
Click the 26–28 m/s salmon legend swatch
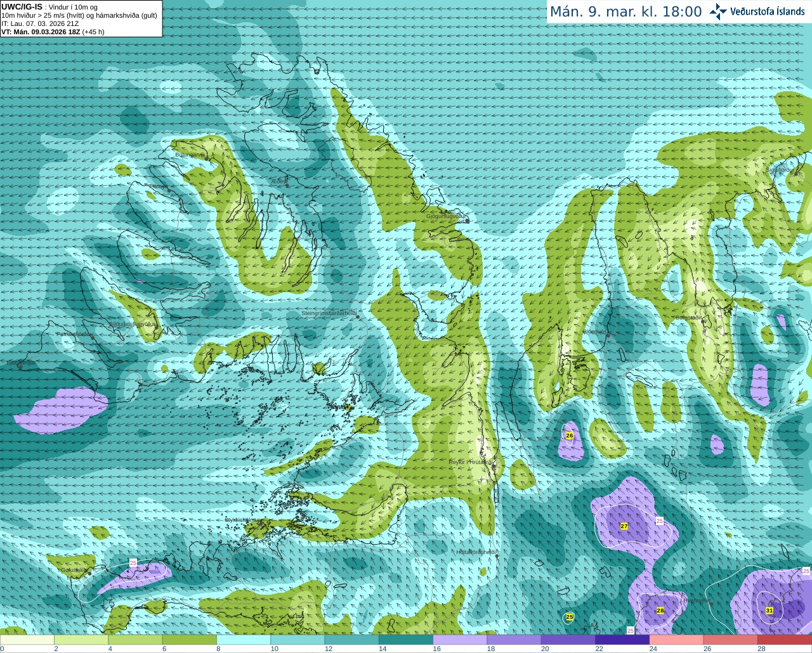click(731, 640)
